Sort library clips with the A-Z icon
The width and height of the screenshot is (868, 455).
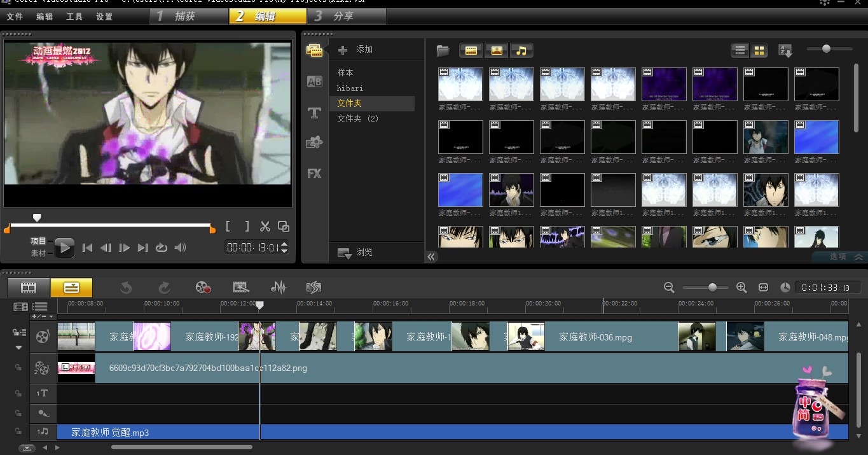tap(785, 50)
